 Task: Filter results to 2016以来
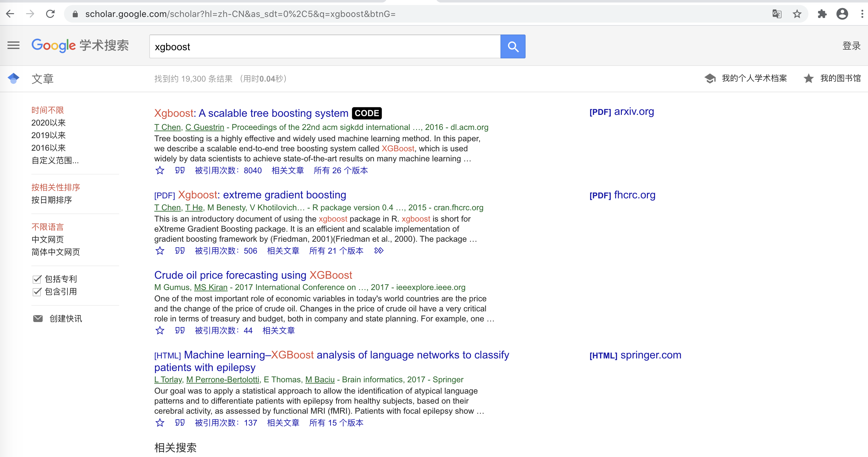point(49,148)
